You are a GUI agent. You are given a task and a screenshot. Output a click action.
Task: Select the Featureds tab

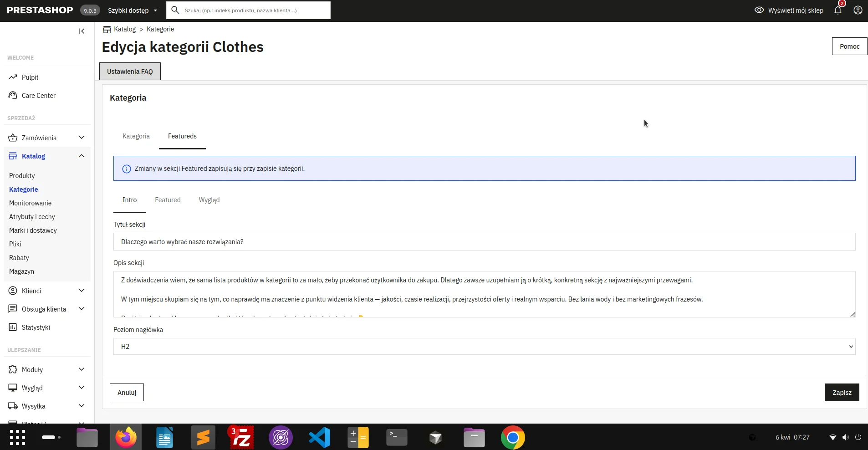(x=182, y=136)
